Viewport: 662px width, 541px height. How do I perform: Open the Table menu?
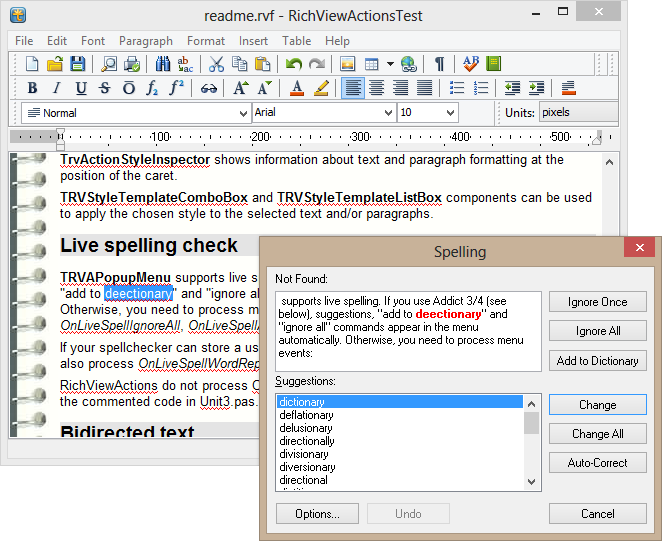[x=296, y=41]
